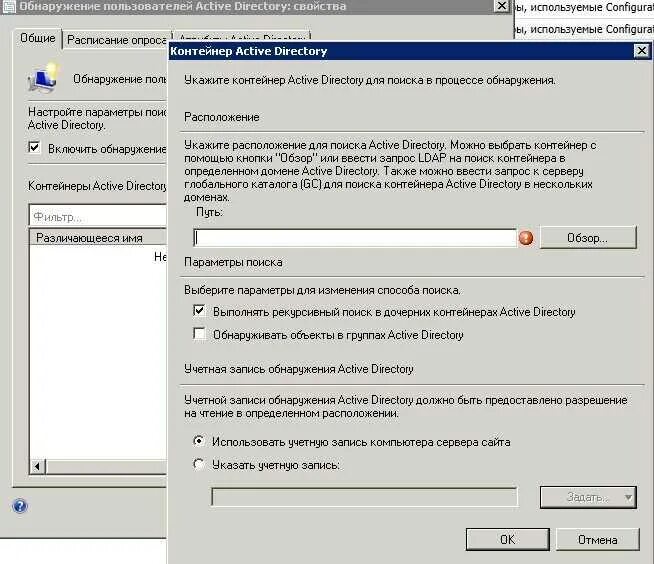Toggle recursive search in child containers checkbox
Screen dimensions: 654x564
click(x=199, y=311)
